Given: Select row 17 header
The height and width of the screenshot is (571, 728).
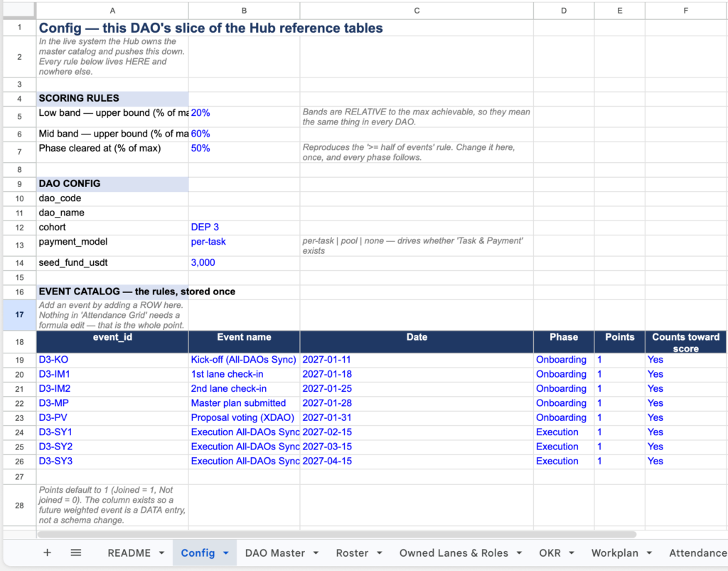Looking at the screenshot, I should point(19,315).
